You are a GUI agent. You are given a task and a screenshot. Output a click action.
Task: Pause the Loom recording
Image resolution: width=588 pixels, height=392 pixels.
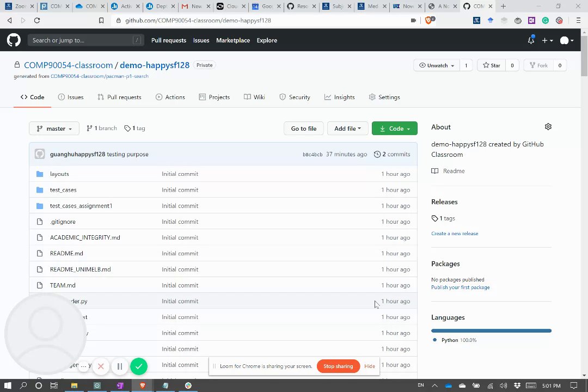click(x=120, y=366)
